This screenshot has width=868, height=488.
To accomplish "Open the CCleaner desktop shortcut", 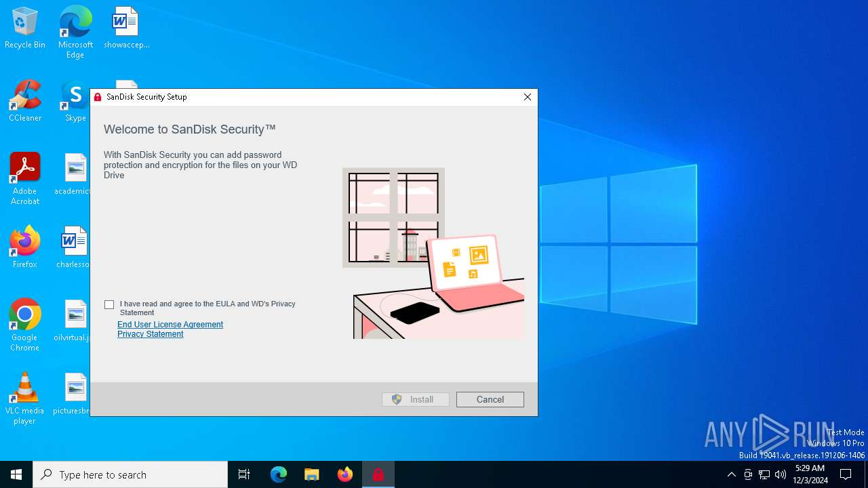I will (25, 102).
